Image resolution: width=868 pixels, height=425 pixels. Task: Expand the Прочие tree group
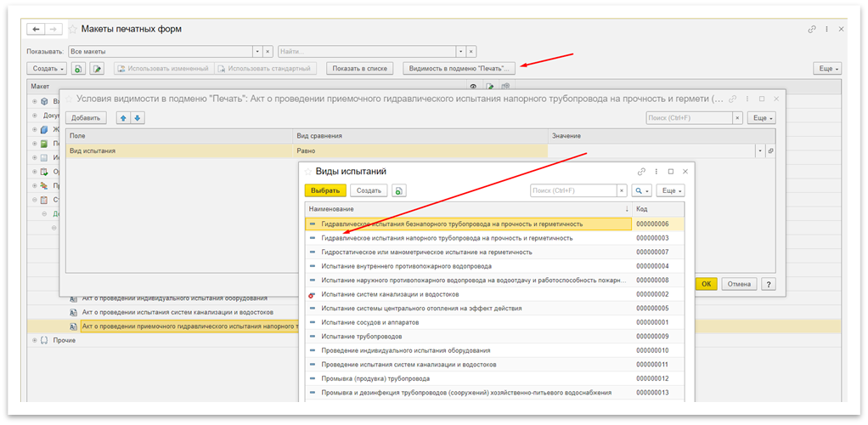[35, 340]
